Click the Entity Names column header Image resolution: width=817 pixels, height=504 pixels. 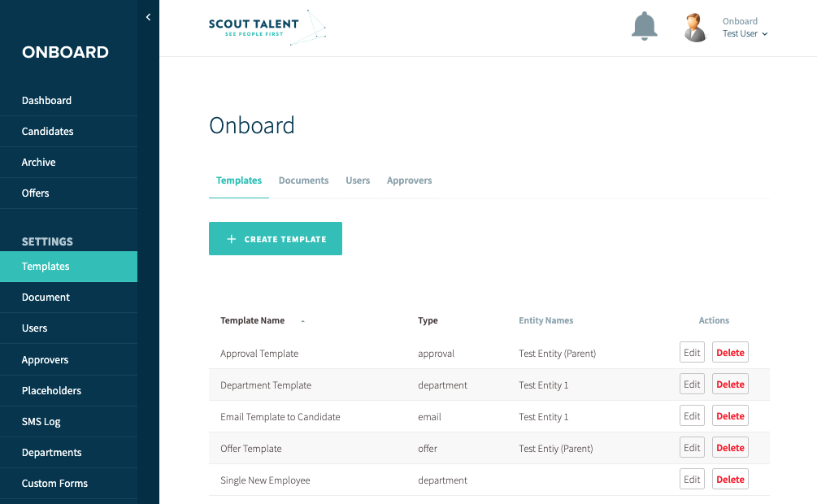545,320
